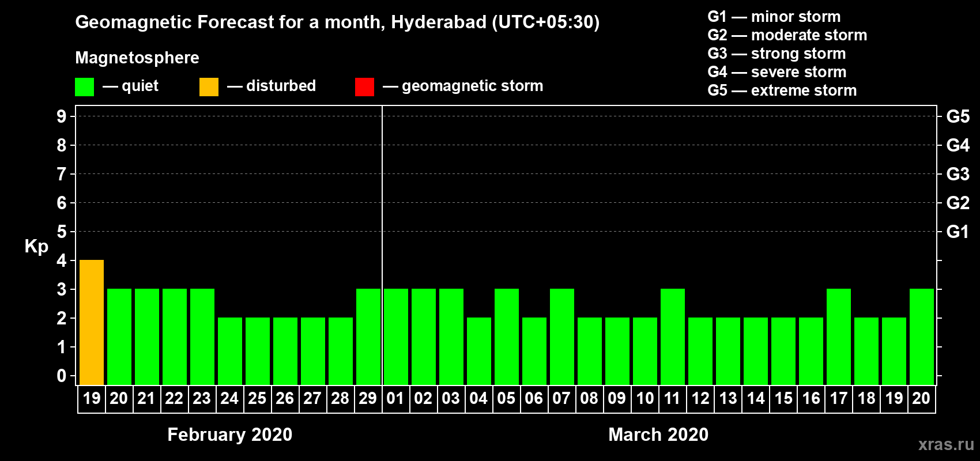Click the '— quiet' legend label
Screen dimensions: 980x461
130,86
